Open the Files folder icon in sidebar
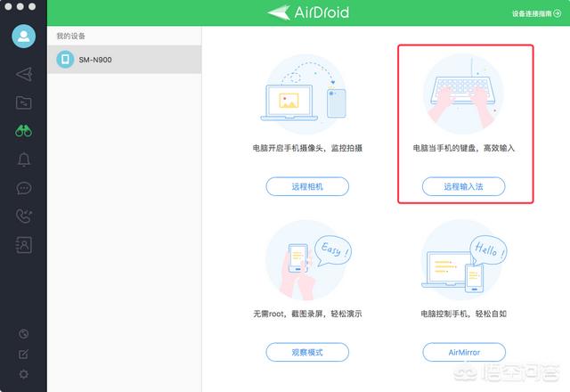Viewport: 570px width, 392px height. point(23,102)
